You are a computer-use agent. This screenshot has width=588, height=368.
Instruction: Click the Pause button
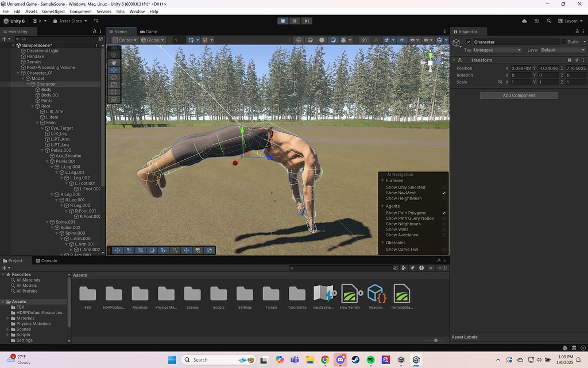[x=295, y=21]
